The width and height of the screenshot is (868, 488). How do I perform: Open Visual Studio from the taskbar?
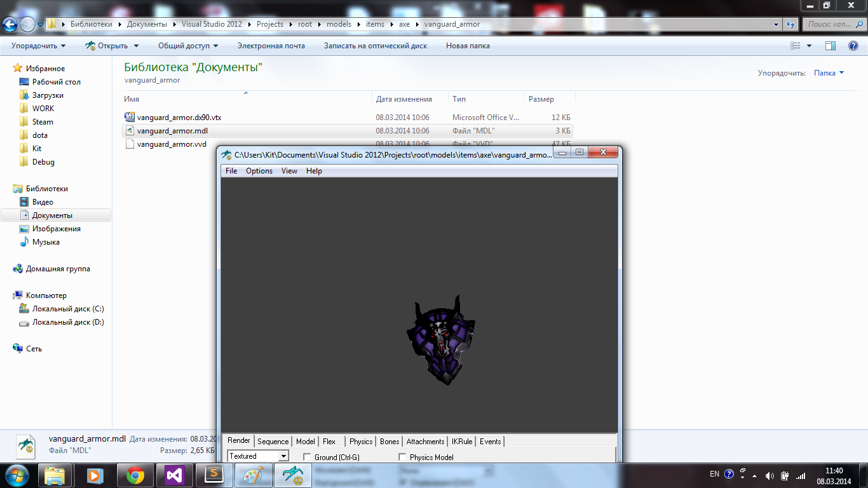(x=174, y=475)
